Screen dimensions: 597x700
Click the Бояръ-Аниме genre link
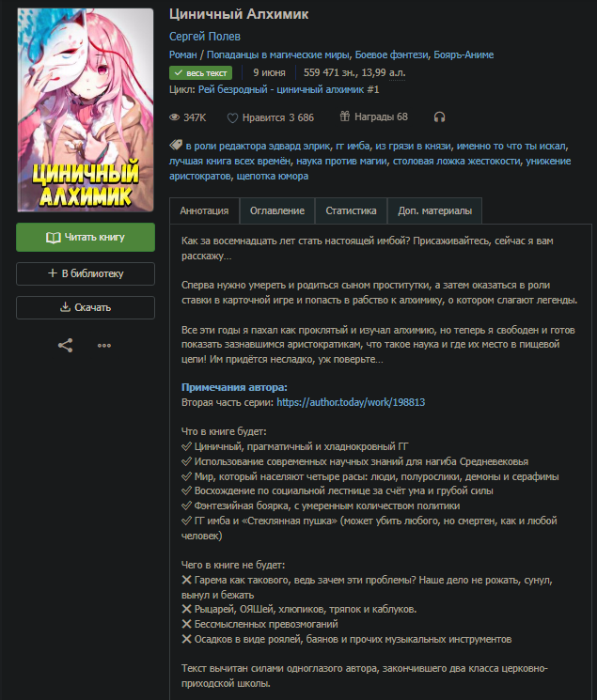point(463,54)
